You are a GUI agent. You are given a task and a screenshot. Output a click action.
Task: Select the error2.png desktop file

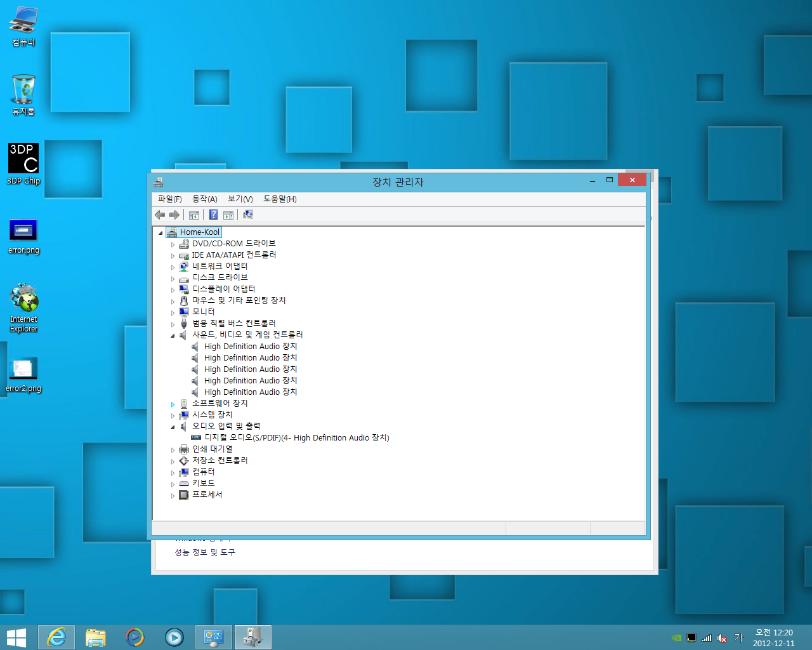tap(23, 375)
